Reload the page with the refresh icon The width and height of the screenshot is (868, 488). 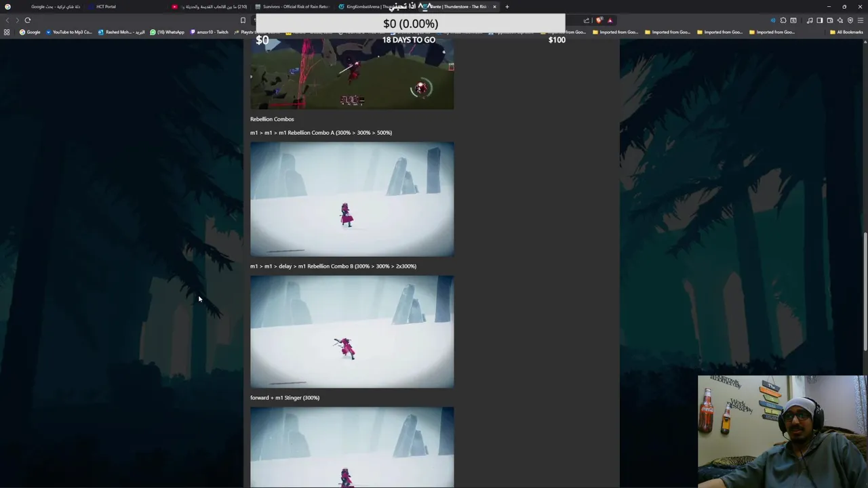[x=28, y=20]
